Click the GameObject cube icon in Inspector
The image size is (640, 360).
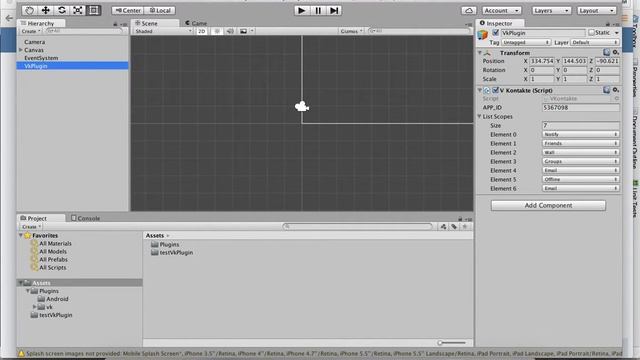(482, 35)
